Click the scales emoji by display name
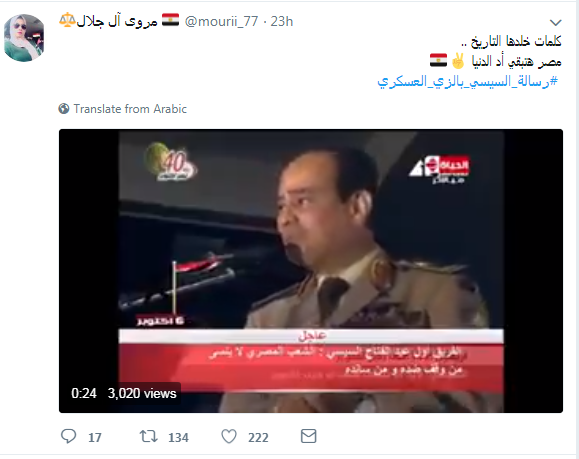This screenshot has height=459, width=579. (x=67, y=20)
